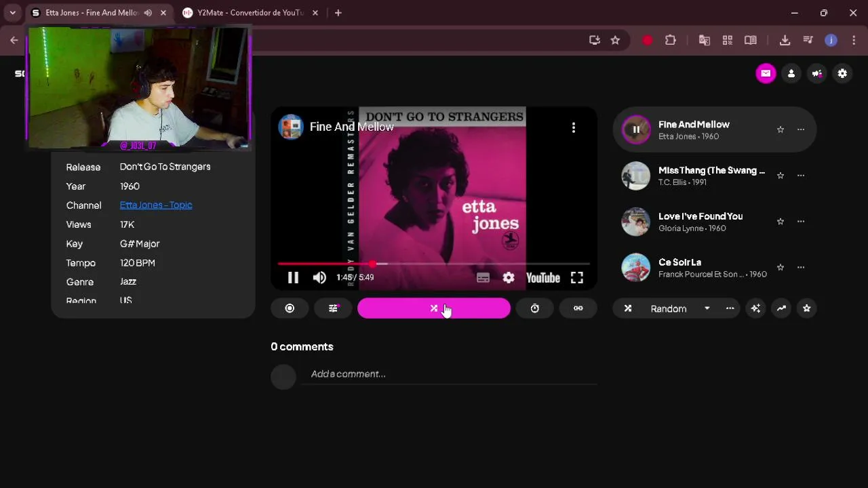Image resolution: width=868 pixels, height=488 pixels.
Task: Select the G# Major key value
Action: click(140, 243)
